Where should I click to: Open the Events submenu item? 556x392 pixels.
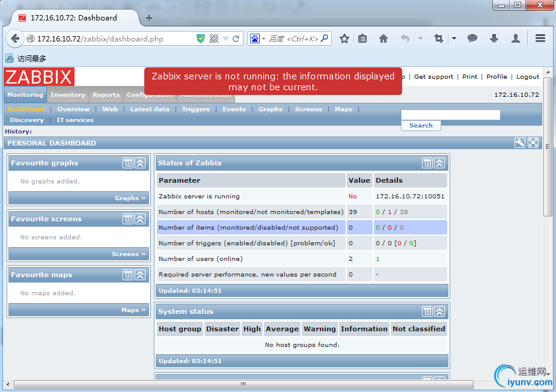click(x=234, y=109)
